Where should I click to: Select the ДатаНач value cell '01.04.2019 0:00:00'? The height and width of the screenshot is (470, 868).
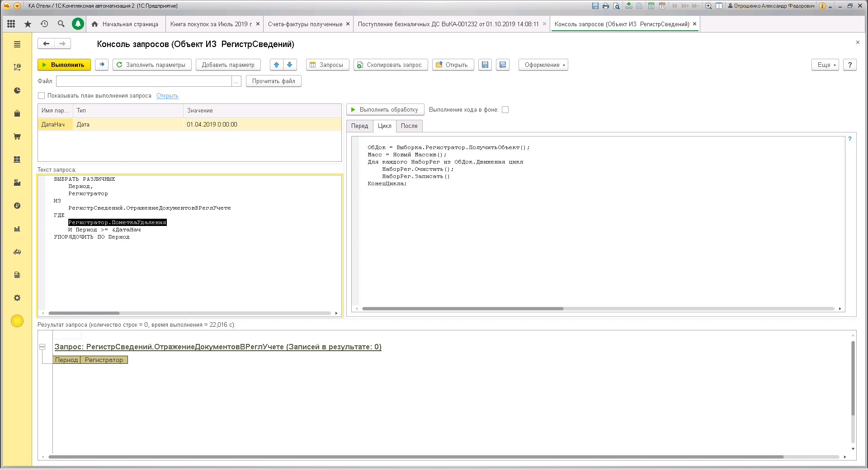coord(262,124)
